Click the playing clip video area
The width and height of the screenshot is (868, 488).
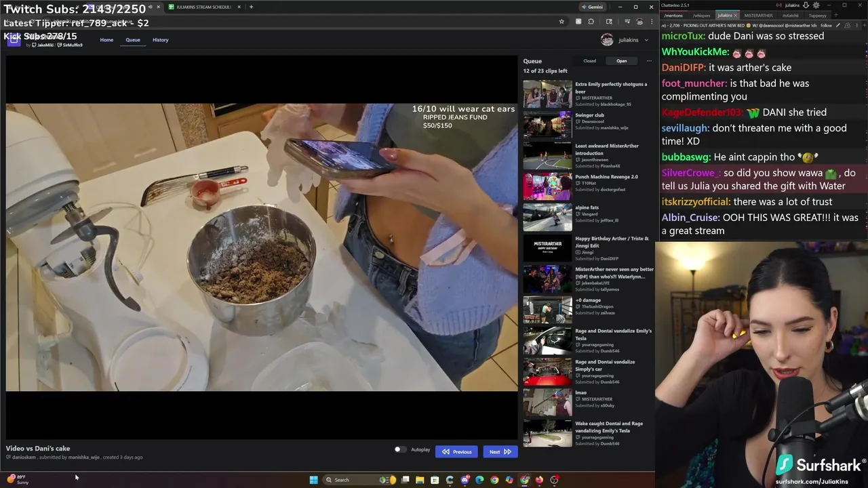point(262,247)
